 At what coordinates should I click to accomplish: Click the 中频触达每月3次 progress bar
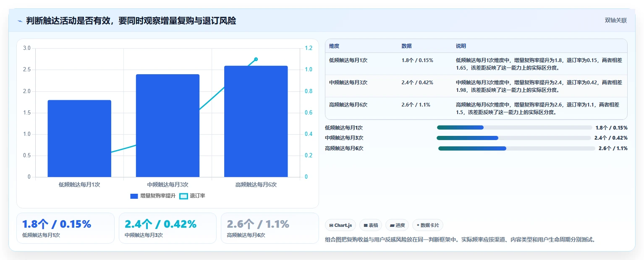[514, 138]
